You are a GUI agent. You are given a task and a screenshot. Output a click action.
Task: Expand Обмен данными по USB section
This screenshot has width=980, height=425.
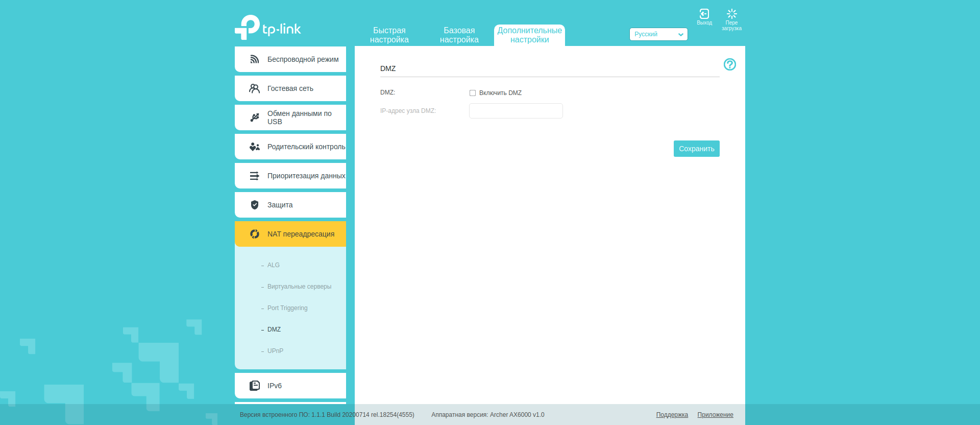290,117
